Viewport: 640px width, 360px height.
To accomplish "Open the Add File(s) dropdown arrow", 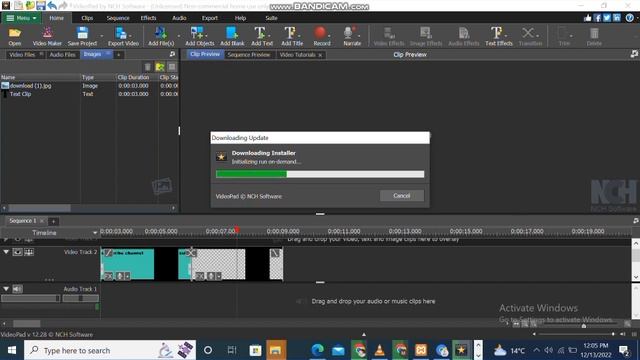I will (x=178, y=36).
